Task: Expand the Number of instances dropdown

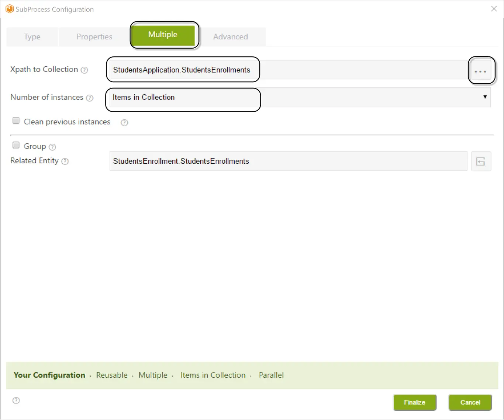Action: tap(300, 97)
